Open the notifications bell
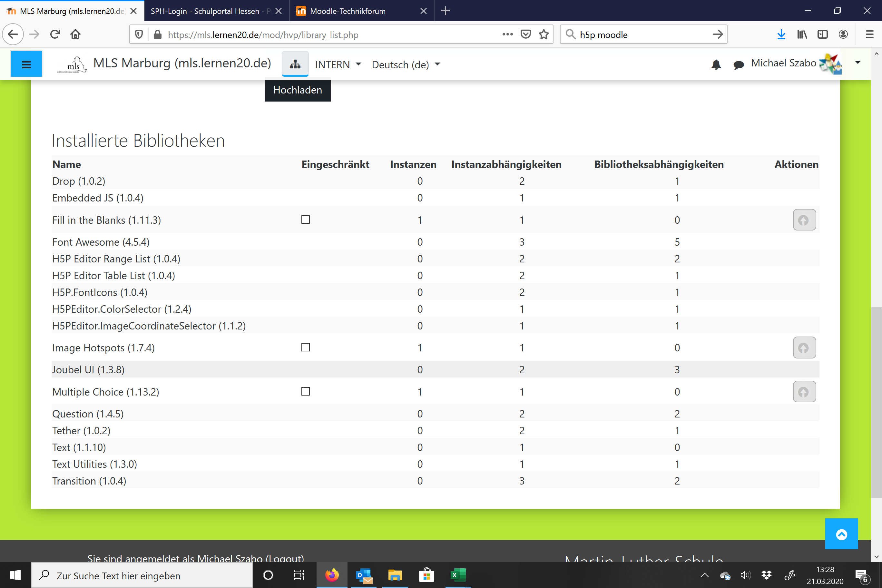Screen dimensions: 882x588 point(716,64)
